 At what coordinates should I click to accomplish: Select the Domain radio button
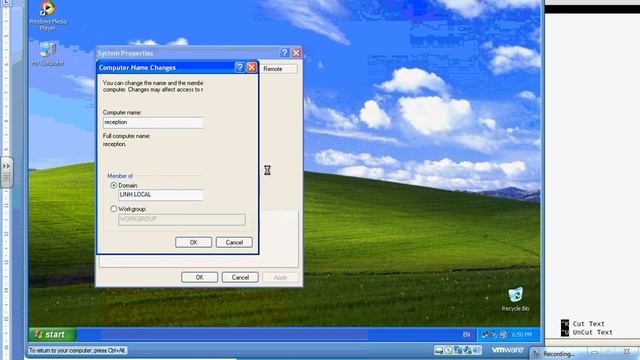coord(113,185)
